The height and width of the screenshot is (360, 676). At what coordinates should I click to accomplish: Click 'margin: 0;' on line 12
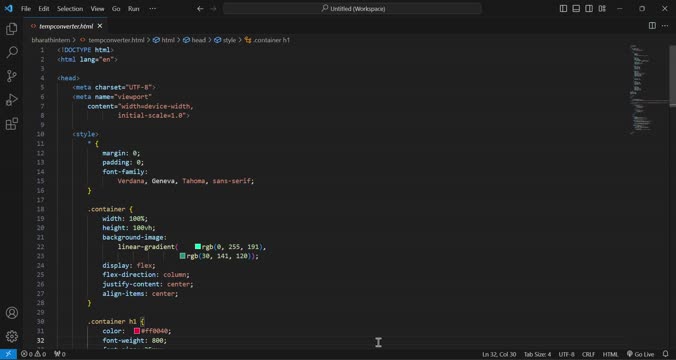pyautogui.click(x=121, y=153)
